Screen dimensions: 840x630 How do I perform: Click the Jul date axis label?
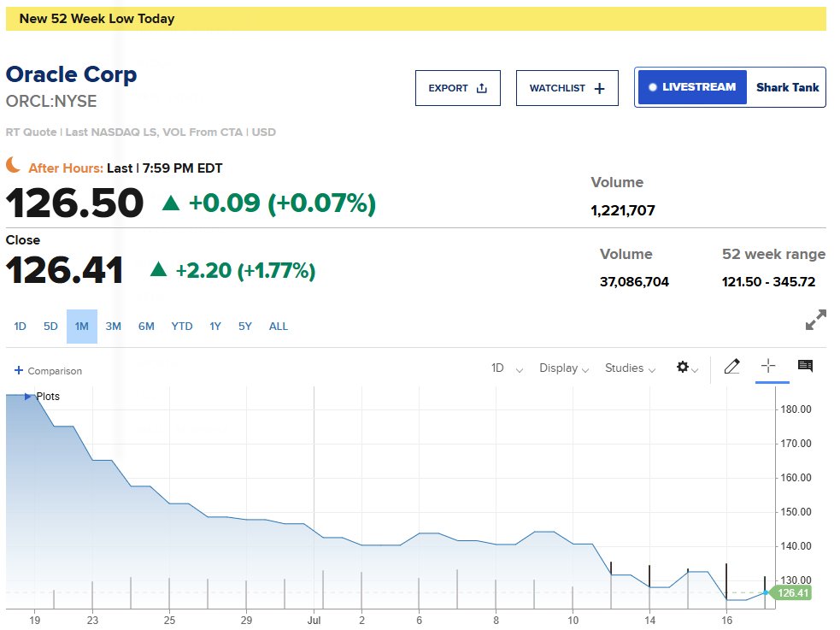[x=314, y=621]
